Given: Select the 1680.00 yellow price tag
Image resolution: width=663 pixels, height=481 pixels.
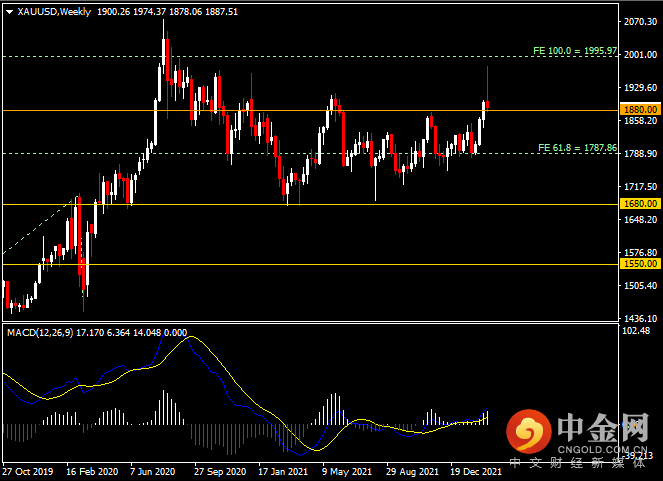Looking at the screenshot, I should click(x=640, y=204).
